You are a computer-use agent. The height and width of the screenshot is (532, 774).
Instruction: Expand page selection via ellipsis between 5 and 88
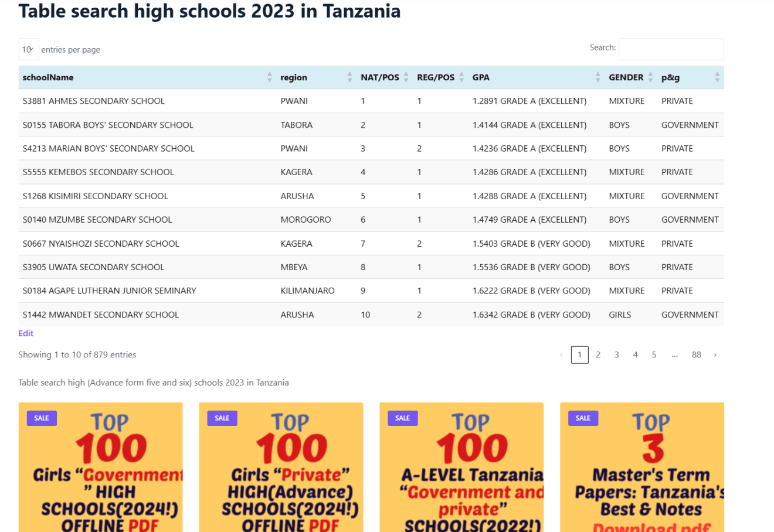(x=674, y=354)
